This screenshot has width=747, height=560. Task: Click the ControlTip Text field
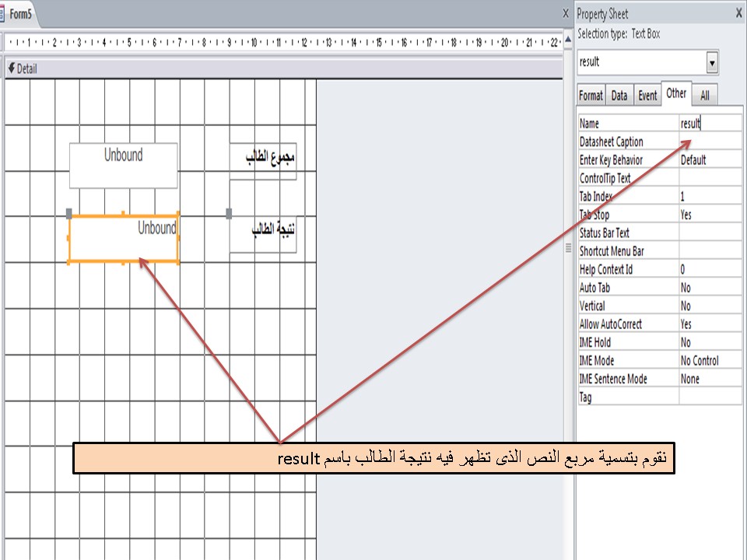(x=710, y=178)
